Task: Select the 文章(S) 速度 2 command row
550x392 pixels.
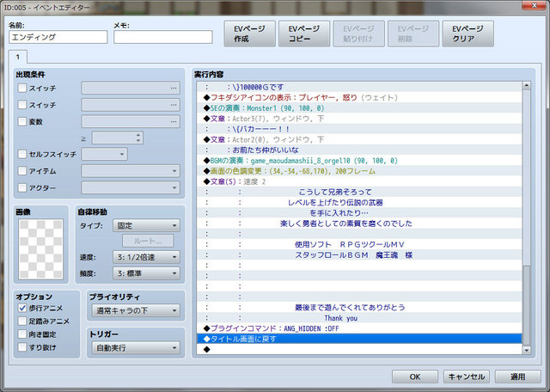Action: click(x=359, y=181)
